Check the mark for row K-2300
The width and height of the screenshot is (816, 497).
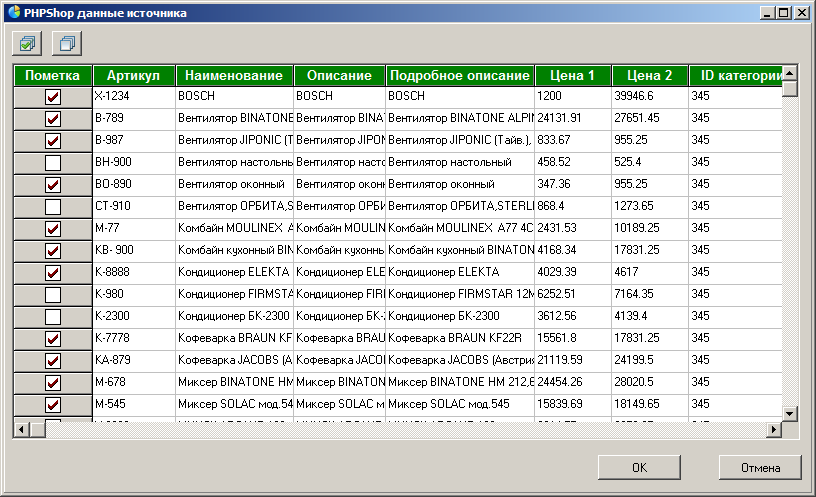[x=53, y=316]
